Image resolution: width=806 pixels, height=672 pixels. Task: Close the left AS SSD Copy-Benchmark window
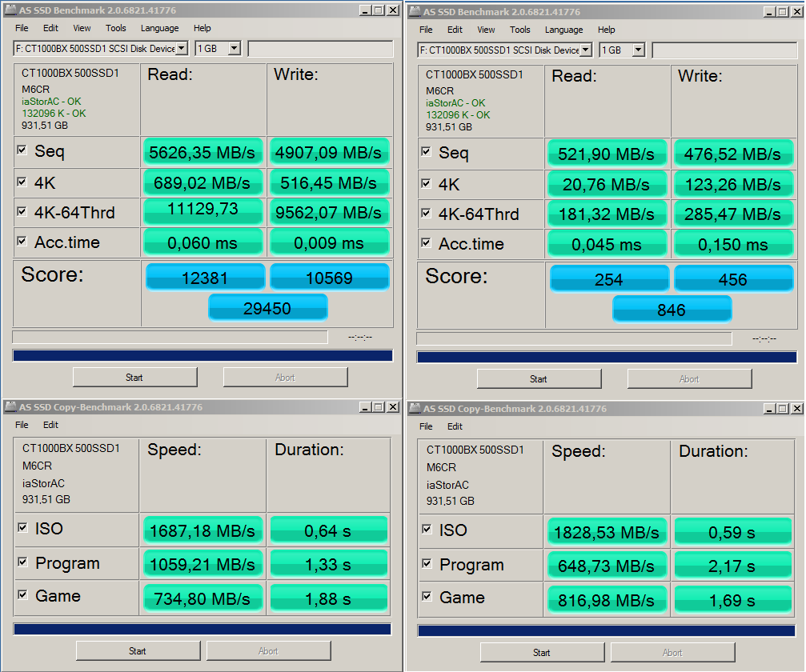point(392,407)
